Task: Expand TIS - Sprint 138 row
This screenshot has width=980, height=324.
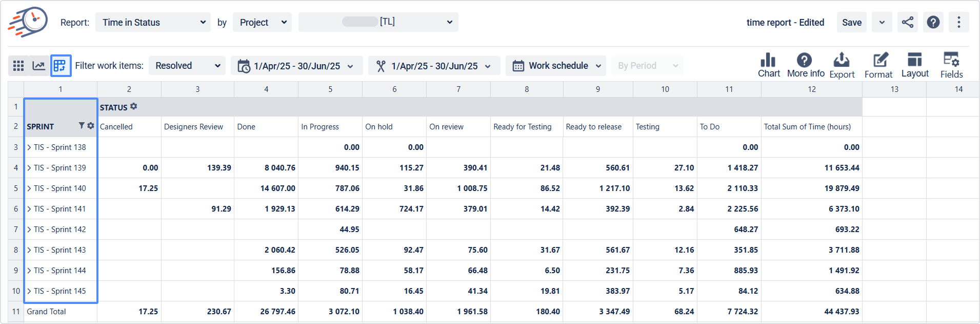Action: click(x=29, y=147)
